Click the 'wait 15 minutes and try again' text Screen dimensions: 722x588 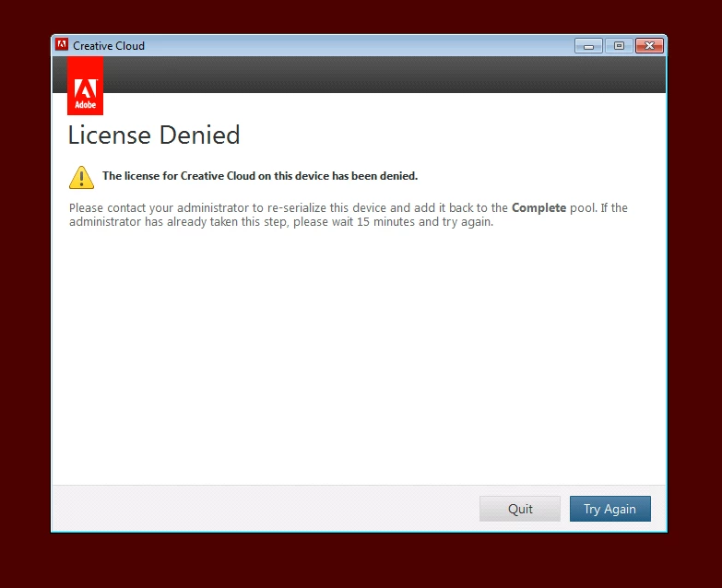click(x=412, y=222)
